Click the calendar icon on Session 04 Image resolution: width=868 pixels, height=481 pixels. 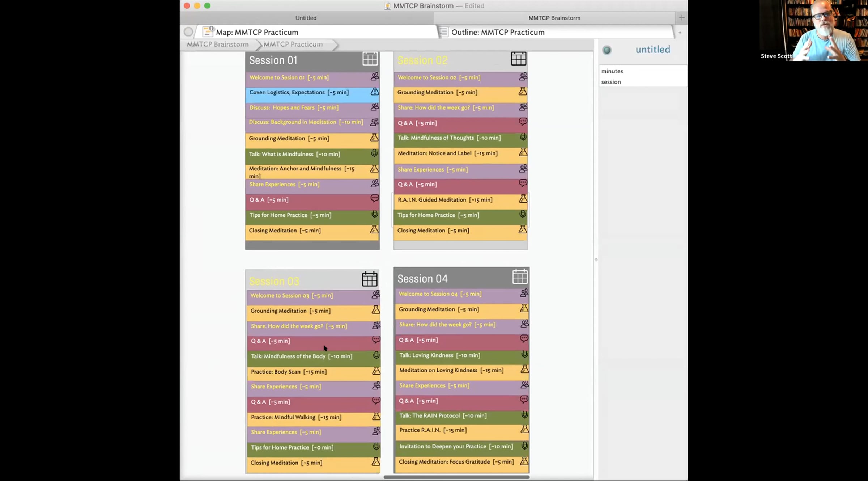520,277
